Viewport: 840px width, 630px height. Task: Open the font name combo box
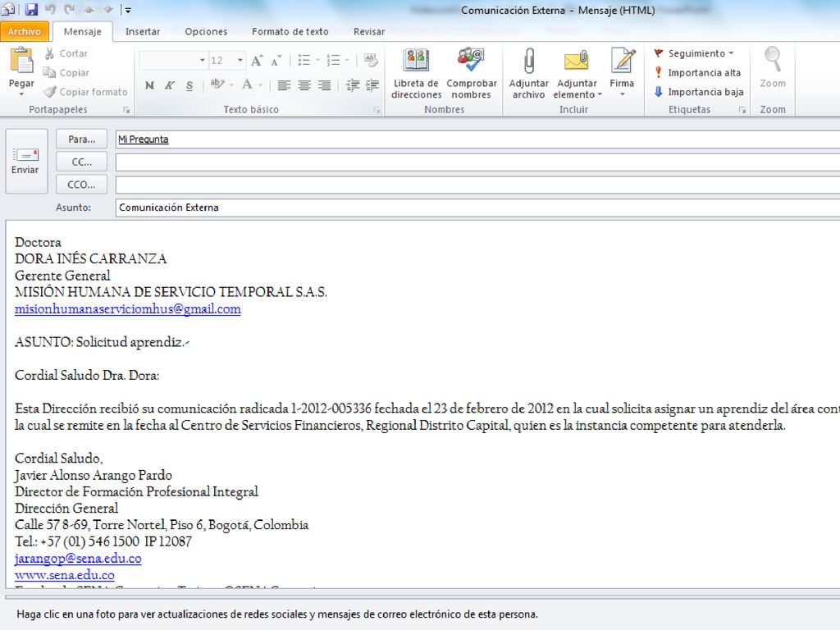click(173, 61)
